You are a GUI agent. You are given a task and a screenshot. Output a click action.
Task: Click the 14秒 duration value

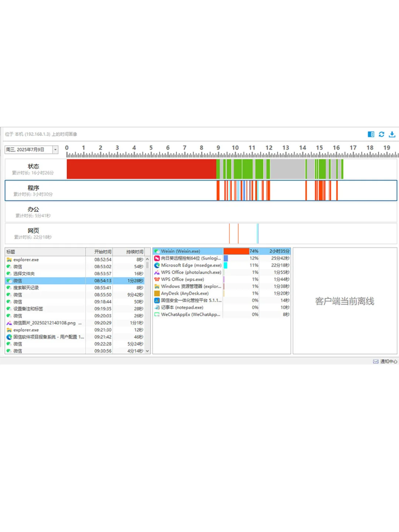click(x=285, y=300)
